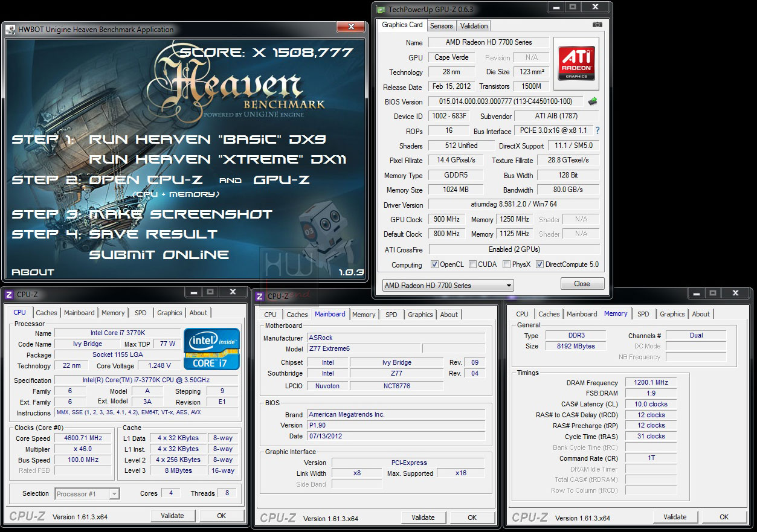Click the Intel Core i7 inside logo

tap(212, 349)
